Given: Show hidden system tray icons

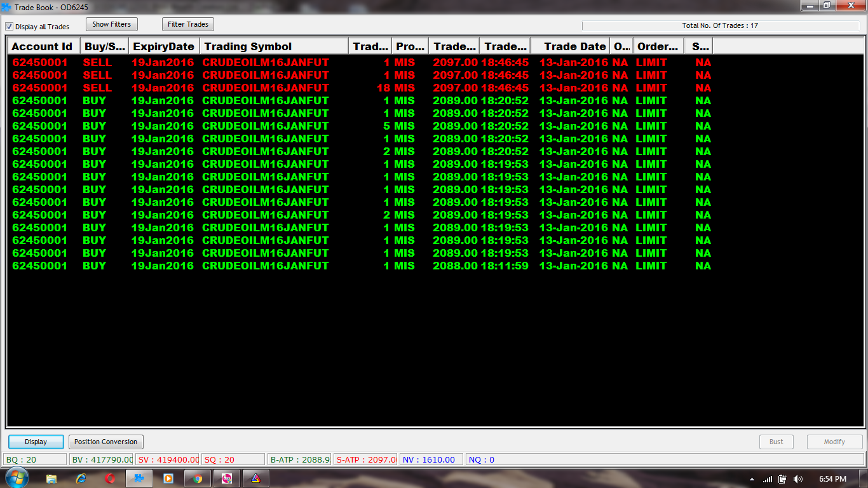Looking at the screenshot, I should 752,479.
